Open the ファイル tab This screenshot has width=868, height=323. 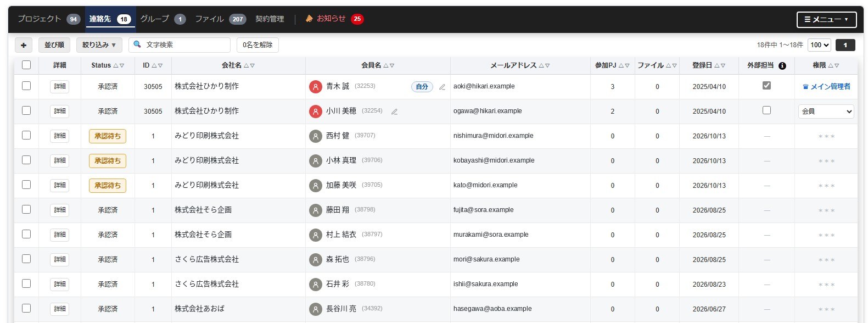tap(220, 19)
